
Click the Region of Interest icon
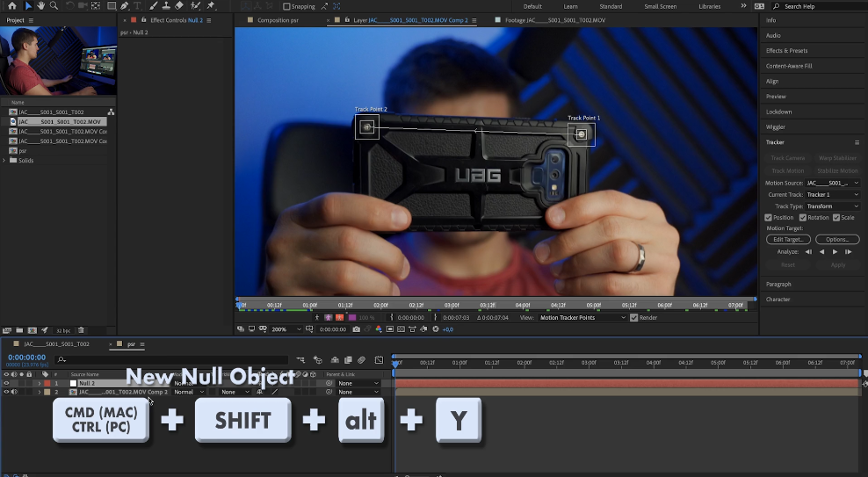coord(390,329)
